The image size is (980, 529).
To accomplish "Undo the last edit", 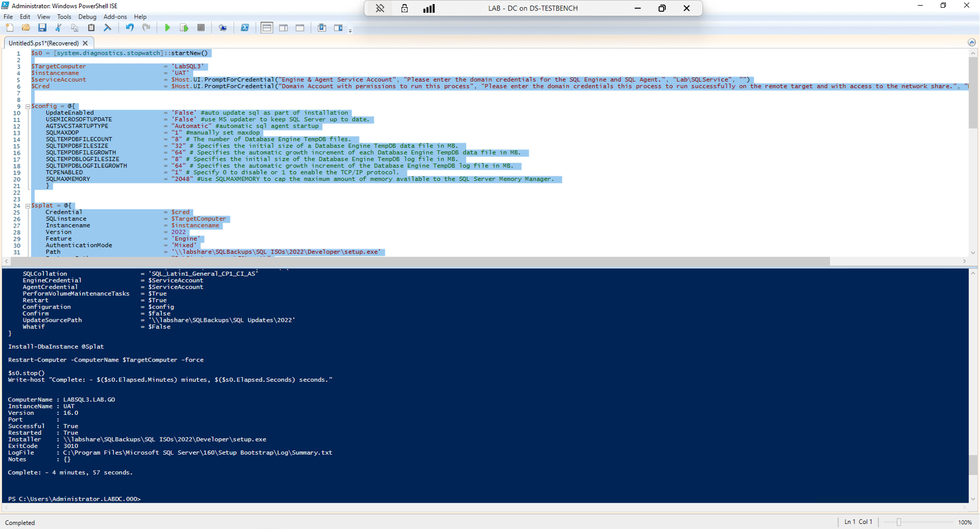I will [x=130, y=28].
